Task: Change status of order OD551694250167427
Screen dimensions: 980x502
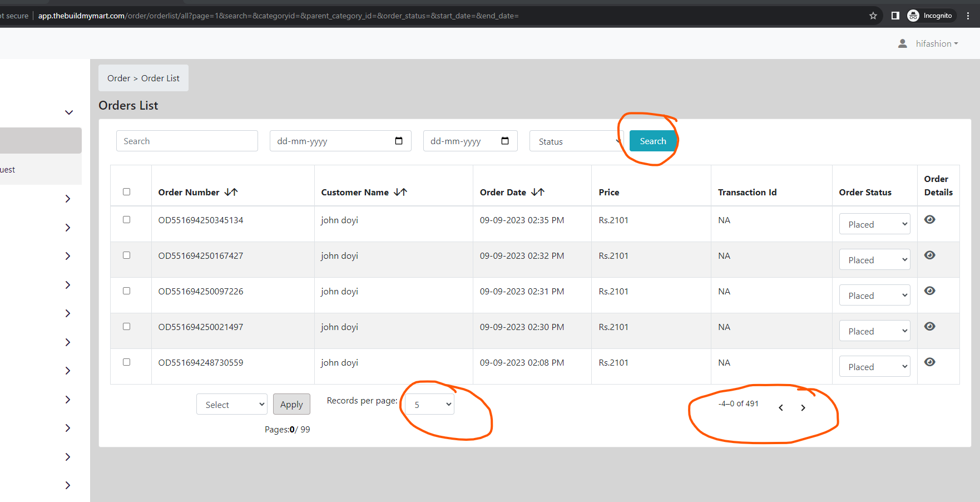Action: pyautogui.click(x=874, y=260)
